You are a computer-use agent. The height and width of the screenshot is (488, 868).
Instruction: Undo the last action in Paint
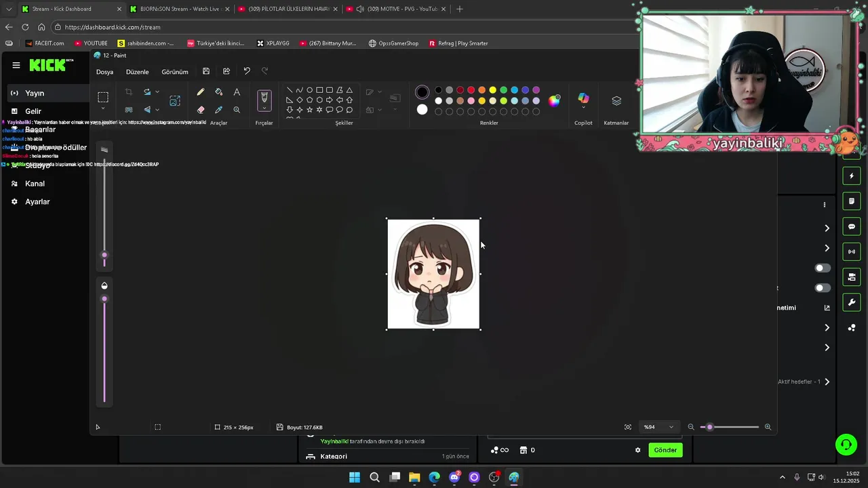(x=247, y=71)
